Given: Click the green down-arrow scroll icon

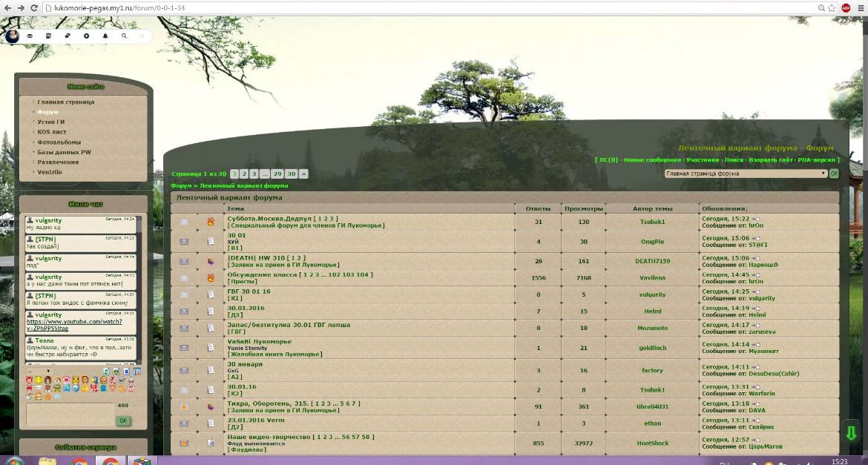Looking at the screenshot, I should (852, 433).
